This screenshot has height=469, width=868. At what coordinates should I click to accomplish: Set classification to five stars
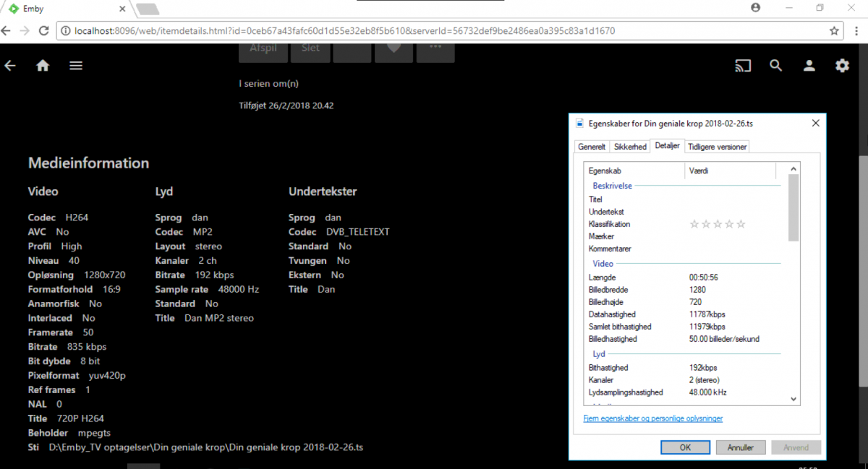pos(741,224)
